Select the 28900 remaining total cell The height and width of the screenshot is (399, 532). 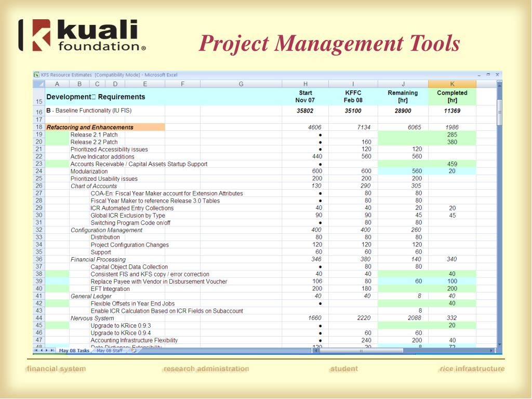coord(403,111)
